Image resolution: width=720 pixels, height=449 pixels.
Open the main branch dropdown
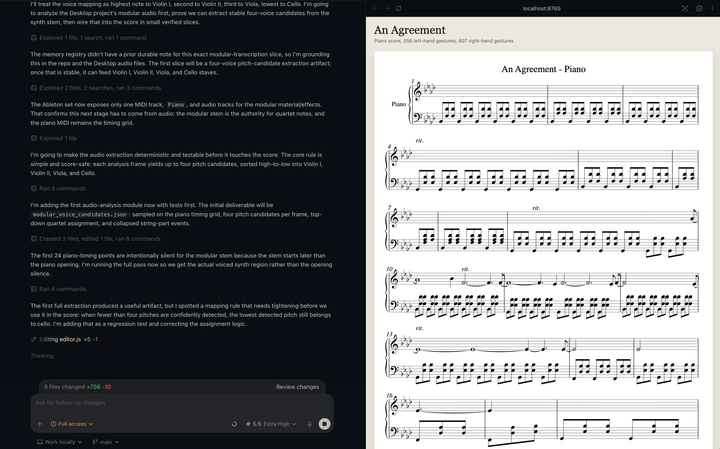click(x=106, y=442)
